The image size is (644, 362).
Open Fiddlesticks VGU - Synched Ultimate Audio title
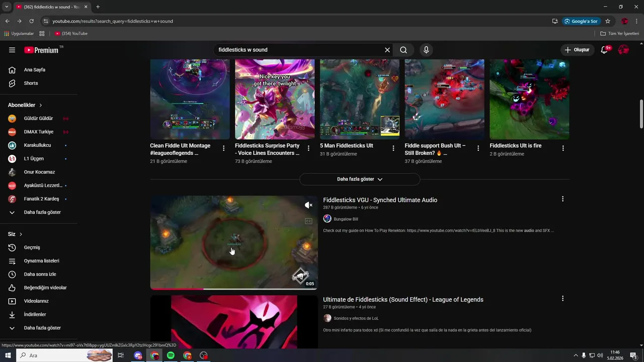(x=380, y=200)
